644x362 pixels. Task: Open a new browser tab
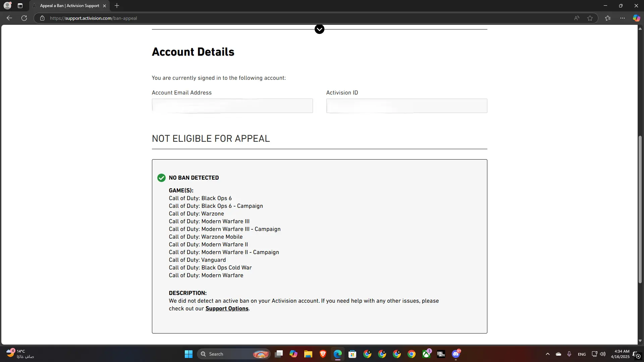tap(117, 6)
